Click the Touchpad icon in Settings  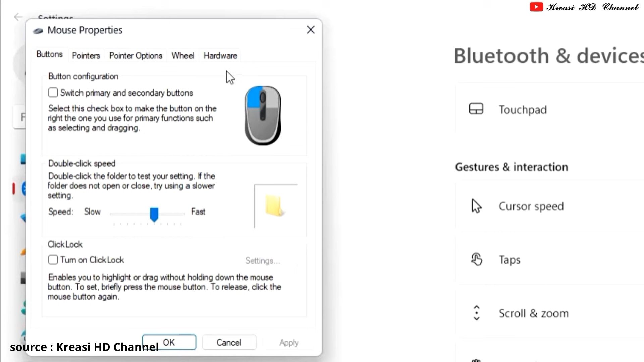[476, 109]
